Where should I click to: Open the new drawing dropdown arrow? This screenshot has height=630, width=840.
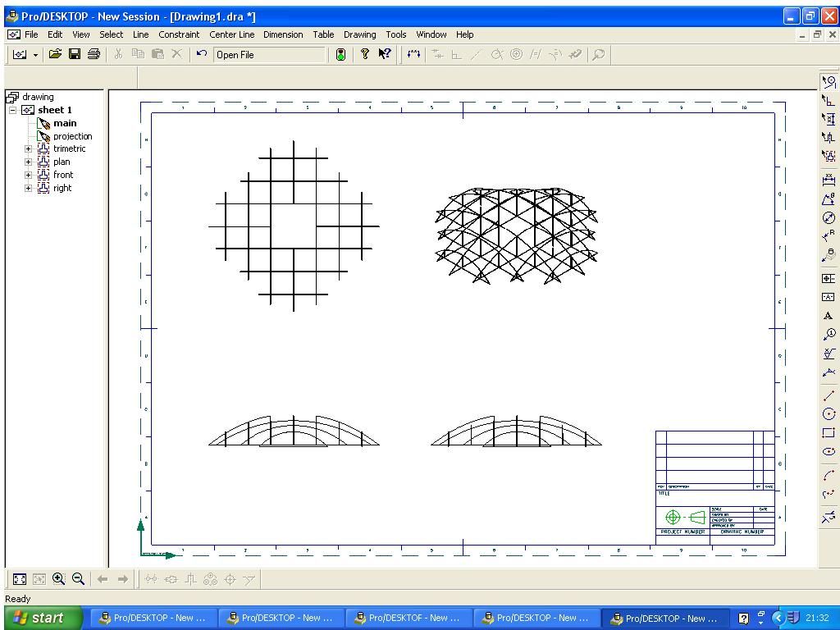click(35, 55)
